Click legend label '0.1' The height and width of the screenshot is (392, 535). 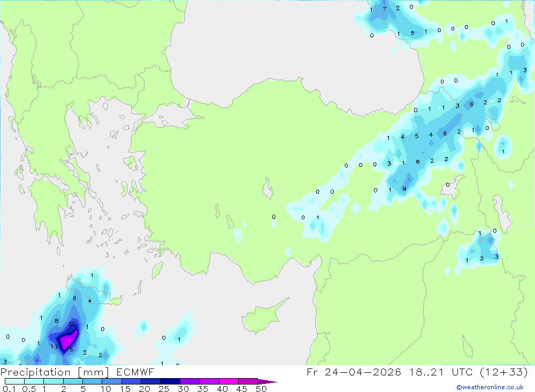(x=9, y=389)
